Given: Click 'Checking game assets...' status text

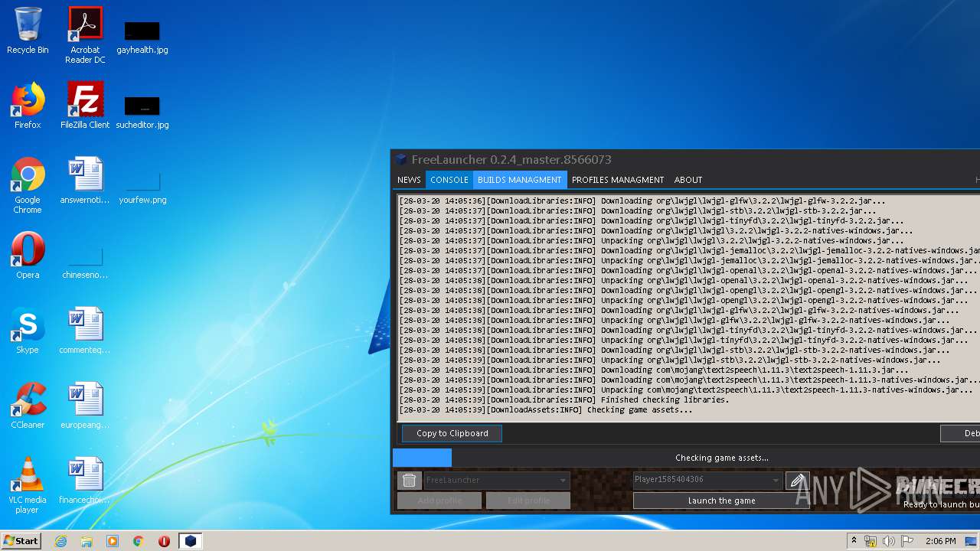Looking at the screenshot, I should click(722, 458).
